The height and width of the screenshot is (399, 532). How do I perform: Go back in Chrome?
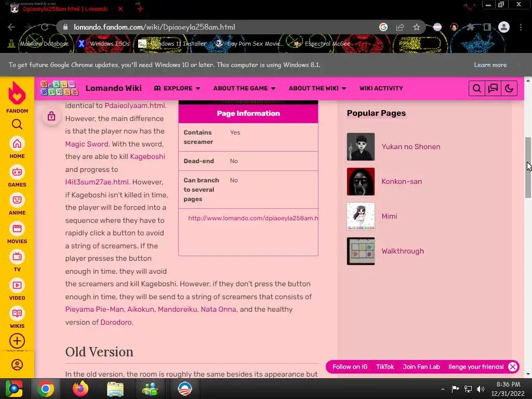(11, 27)
